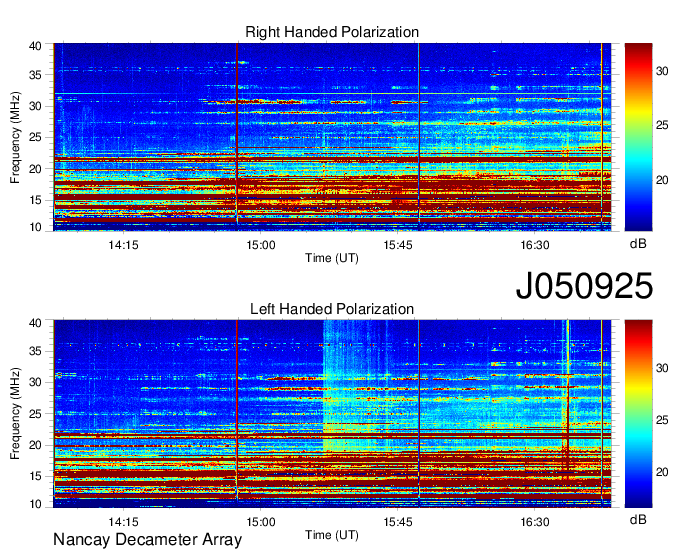The image size is (680, 552).
Task: Click the "20" value on the Left Handed colorbar
Action: [x=662, y=472]
